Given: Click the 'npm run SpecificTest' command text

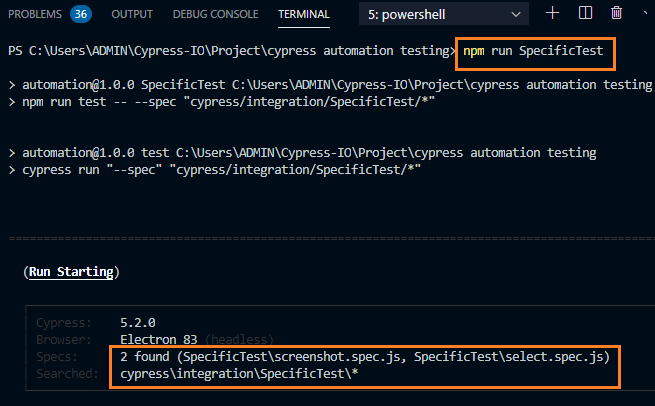Looking at the screenshot, I should (533, 51).
